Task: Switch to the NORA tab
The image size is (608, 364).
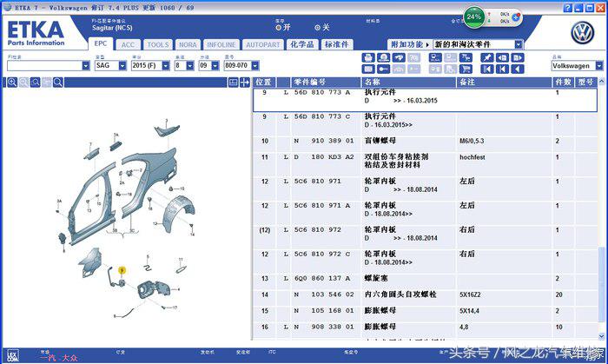Action: click(188, 44)
